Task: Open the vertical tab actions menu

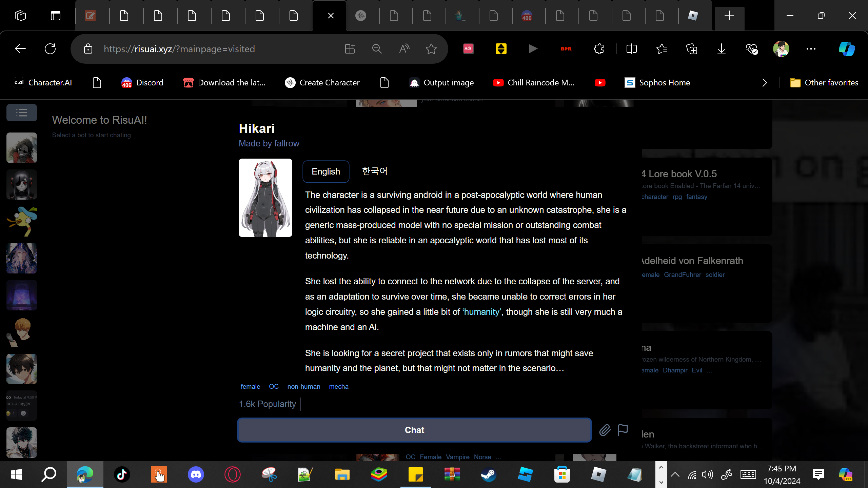Action: [x=56, y=16]
